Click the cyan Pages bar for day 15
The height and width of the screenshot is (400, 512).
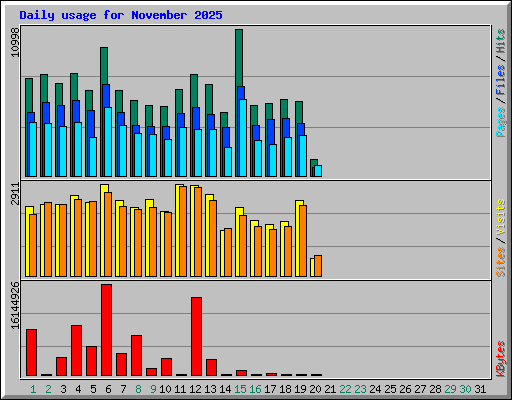tap(243, 138)
